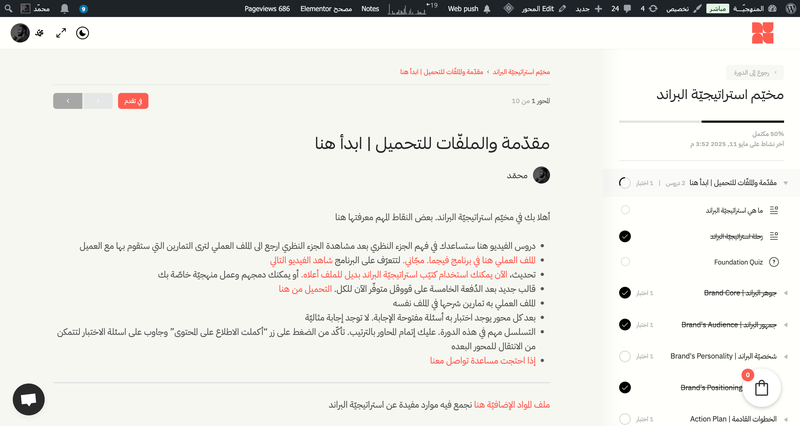Image resolution: width=800 pixels, height=426 pixels.
Task: Click the red site logo
Action: (763, 33)
